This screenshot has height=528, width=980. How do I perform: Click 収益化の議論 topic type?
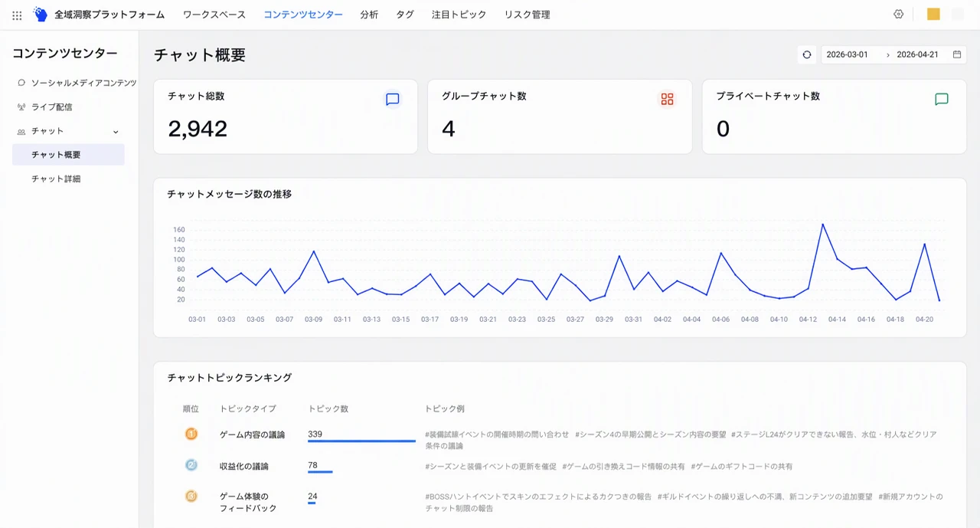click(244, 466)
